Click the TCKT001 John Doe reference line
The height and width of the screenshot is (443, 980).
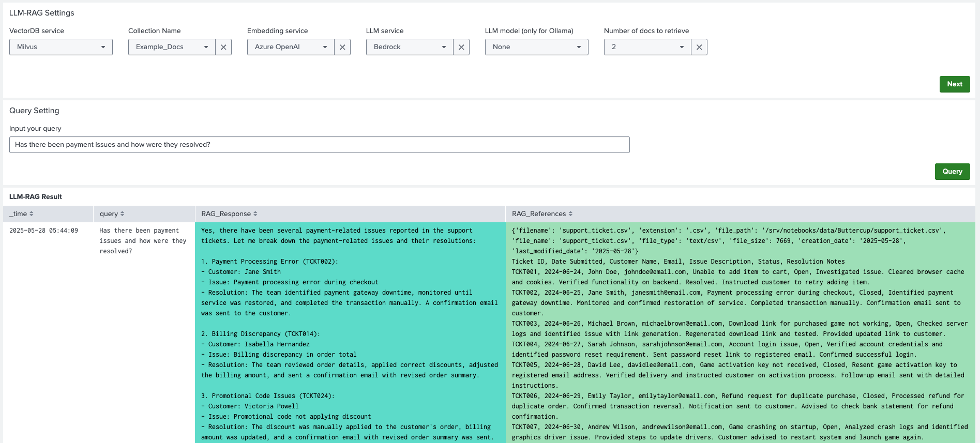click(x=738, y=277)
